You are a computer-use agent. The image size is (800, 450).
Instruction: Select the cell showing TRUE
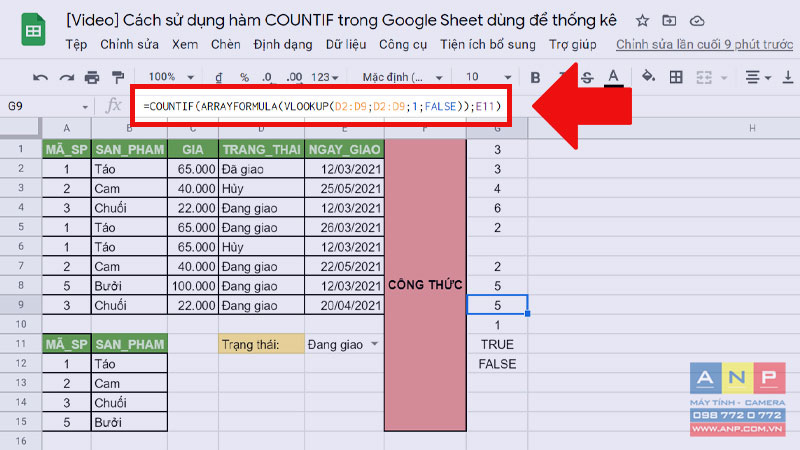pos(497,344)
